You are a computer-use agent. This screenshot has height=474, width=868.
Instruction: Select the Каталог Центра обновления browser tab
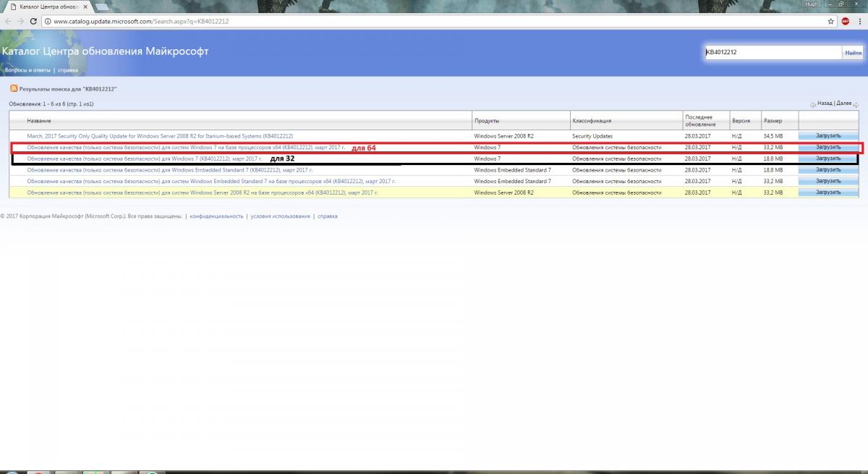(x=47, y=7)
